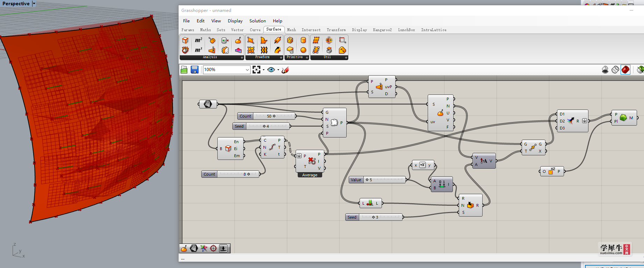Select the Random component with R N S inputs
The image size is (644, 268).
click(x=470, y=205)
